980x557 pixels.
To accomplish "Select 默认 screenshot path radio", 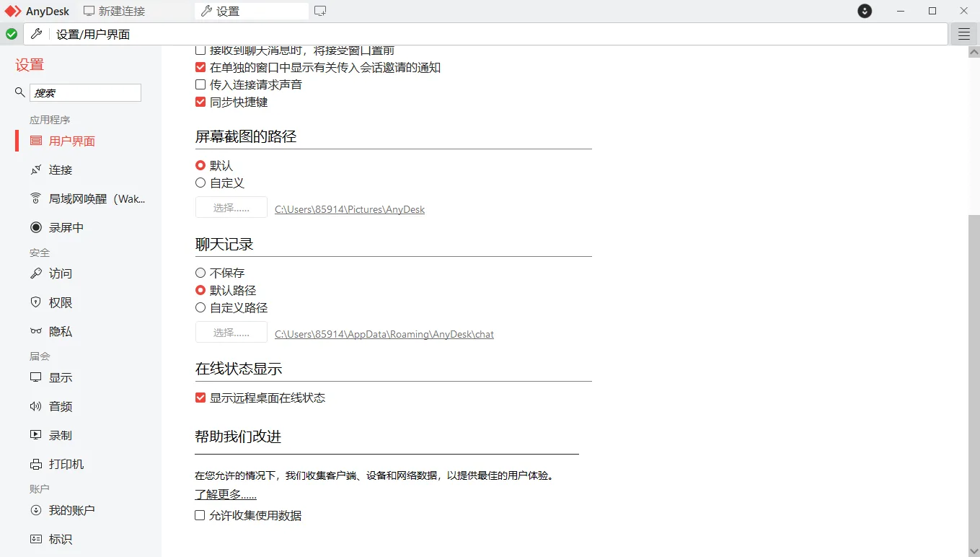I will [x=200, y=166].
